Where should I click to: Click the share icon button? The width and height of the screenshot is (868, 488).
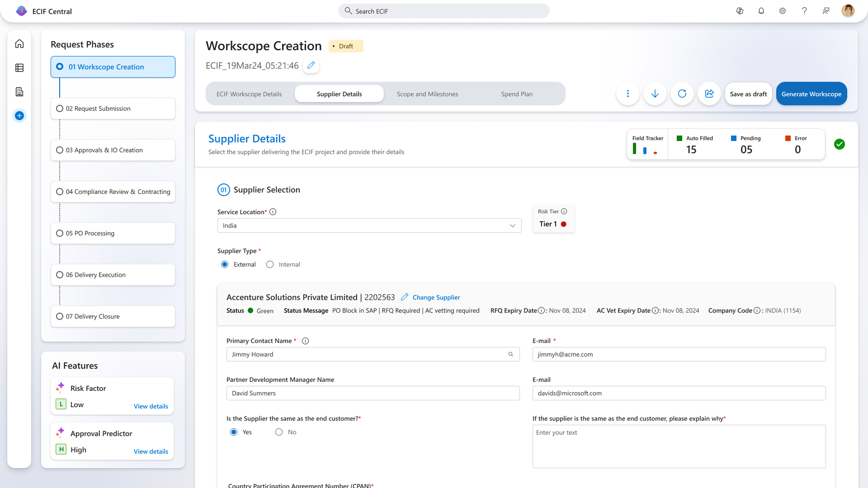(x=709, y=94)
